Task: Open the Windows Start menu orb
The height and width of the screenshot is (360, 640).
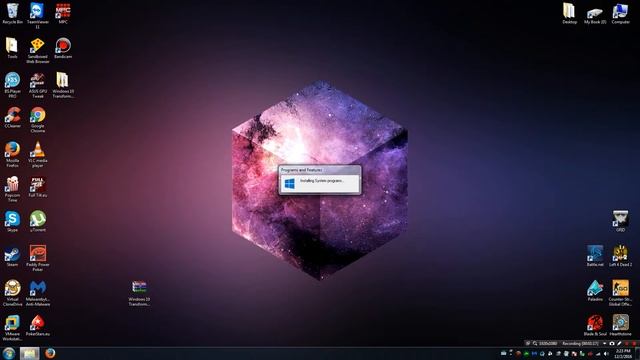Action: 9,353
